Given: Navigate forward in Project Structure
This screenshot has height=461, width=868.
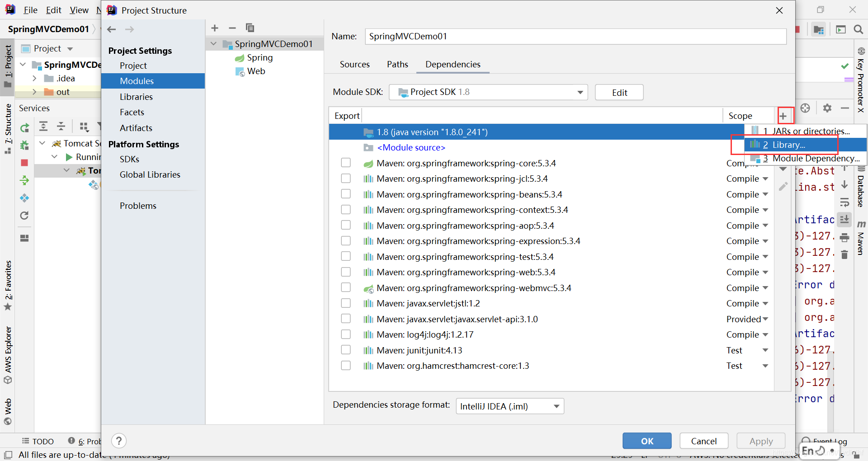Looking at the screenshot, I should (129, 29).
